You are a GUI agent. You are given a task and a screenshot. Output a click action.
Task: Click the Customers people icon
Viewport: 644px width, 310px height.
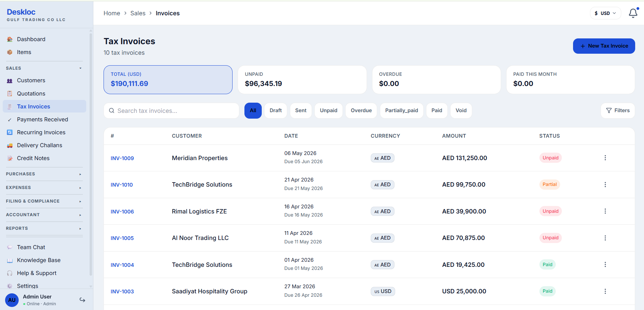coord(10,81)
